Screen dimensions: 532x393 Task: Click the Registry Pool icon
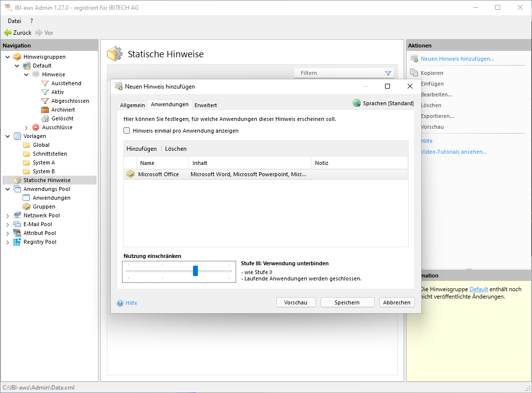click(17, 242)
